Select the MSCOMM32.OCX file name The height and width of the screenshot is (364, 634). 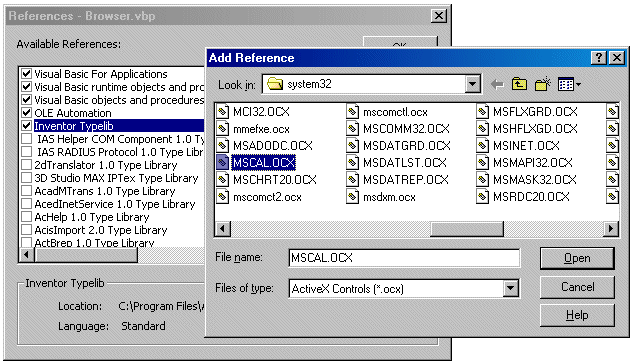point(406,129)
